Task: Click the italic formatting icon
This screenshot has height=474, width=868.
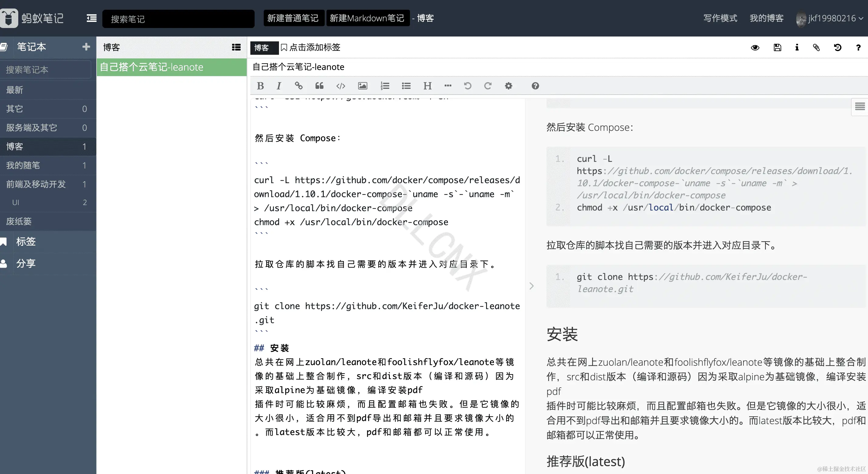Action: [x=279, y=86]
